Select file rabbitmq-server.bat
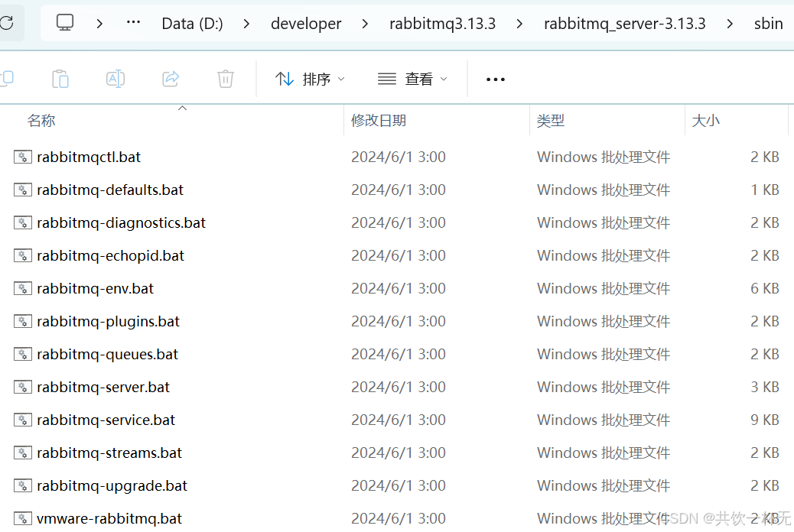This screenshot has width=794, height=532. (103, 388)
